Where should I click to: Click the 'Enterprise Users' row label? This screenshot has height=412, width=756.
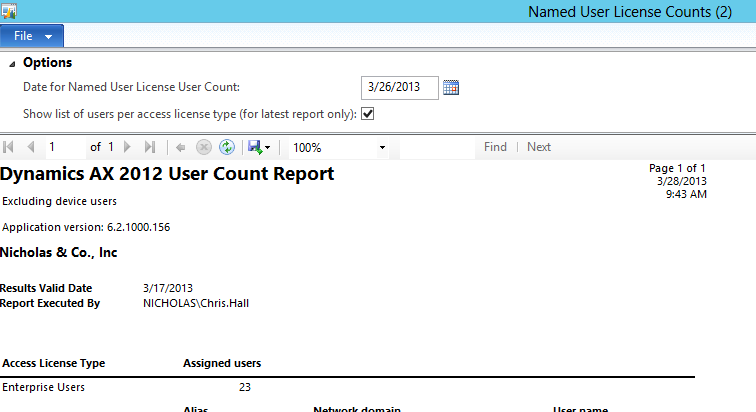pyautogui.click(x=43, y=387)
